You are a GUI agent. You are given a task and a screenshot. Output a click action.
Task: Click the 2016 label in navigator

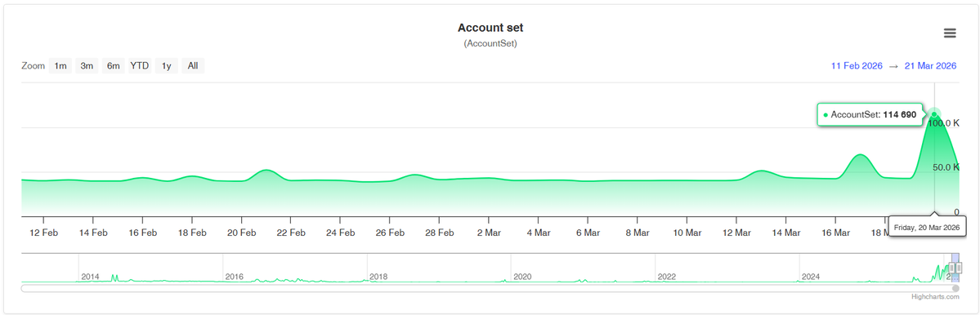coord(235,277)
